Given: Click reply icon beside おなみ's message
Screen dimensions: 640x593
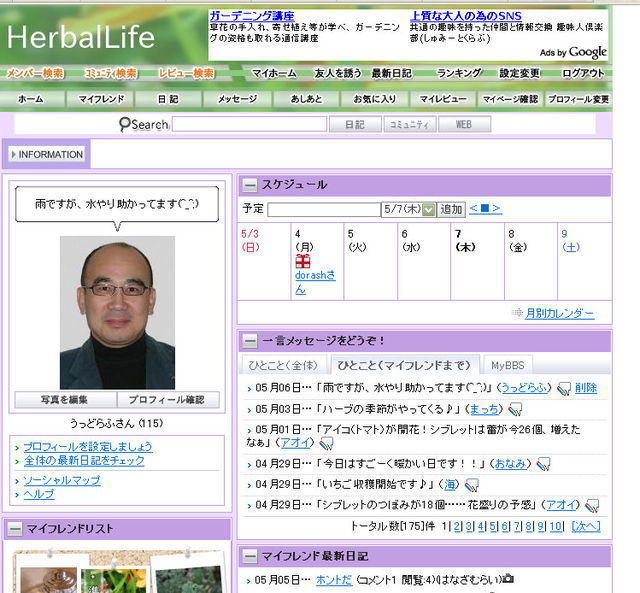Looking at the screenshot, I should pyautogui.click(x=543, y=464).
